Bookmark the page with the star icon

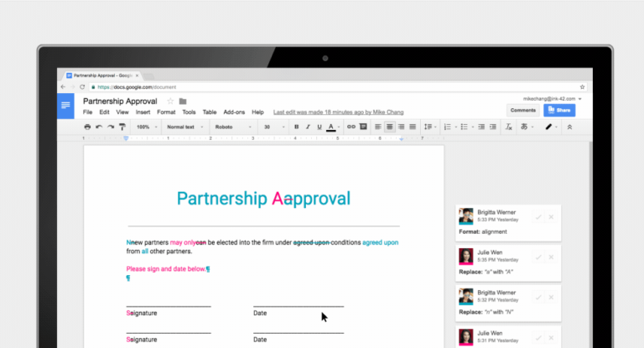click(x=582, y=87)
